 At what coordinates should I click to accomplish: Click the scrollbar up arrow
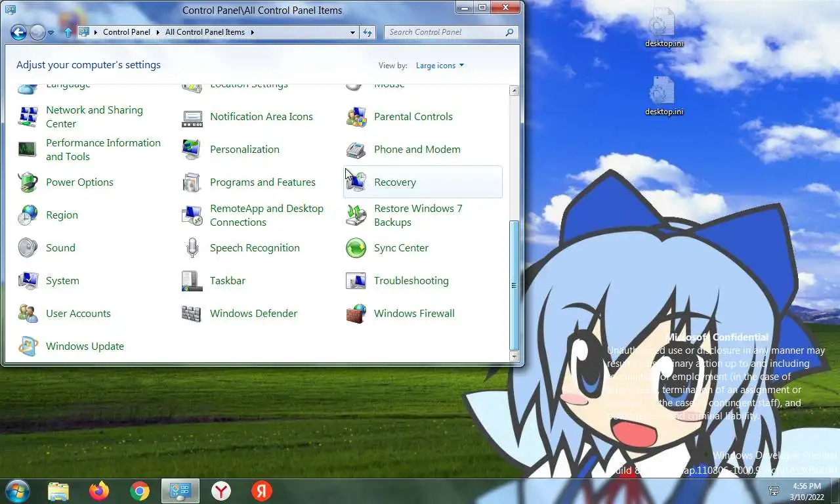pyautogui.click(x=514, y=91)
